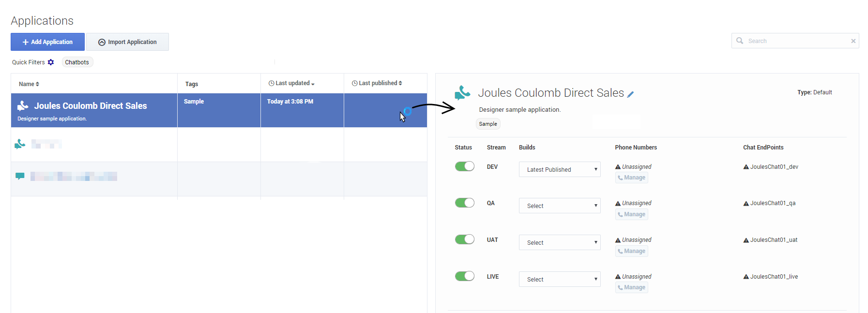This screenshot has height=313, width=868.
Task: Click the large phone icon in details header
Action: [x=462, y=92]
